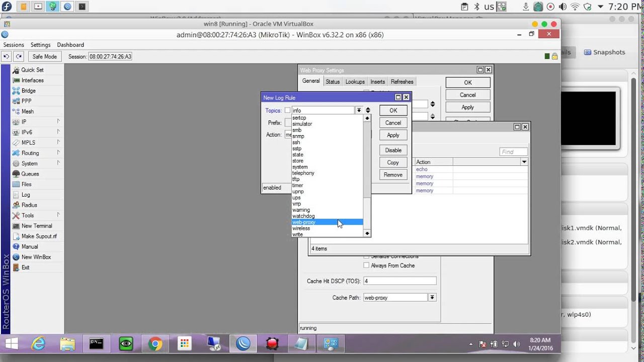Click Cancel in New Log Rule
The height and width of the screenshot is (362, 644).
393,123
